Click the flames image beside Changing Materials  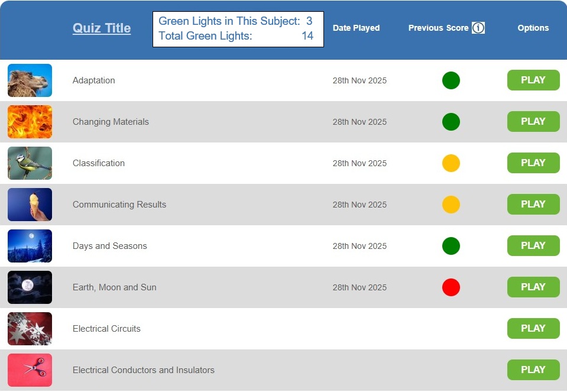click(x=29, y=121)
